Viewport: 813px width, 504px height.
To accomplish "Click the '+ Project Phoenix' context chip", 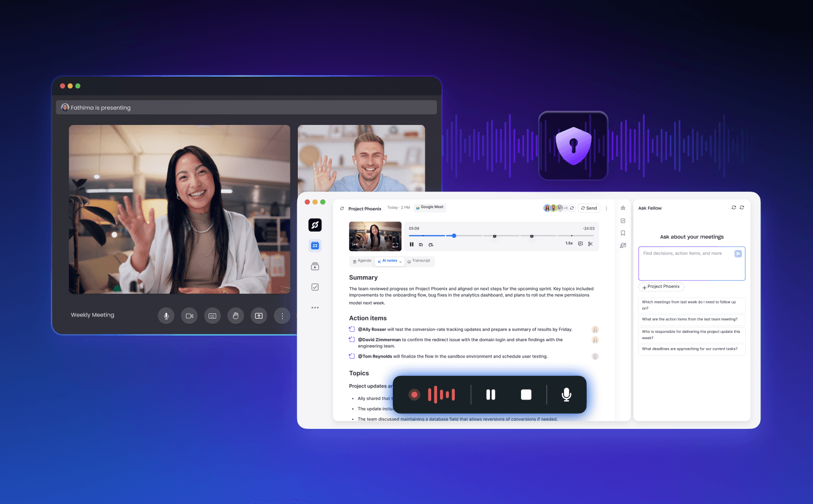I will (661, 287).
